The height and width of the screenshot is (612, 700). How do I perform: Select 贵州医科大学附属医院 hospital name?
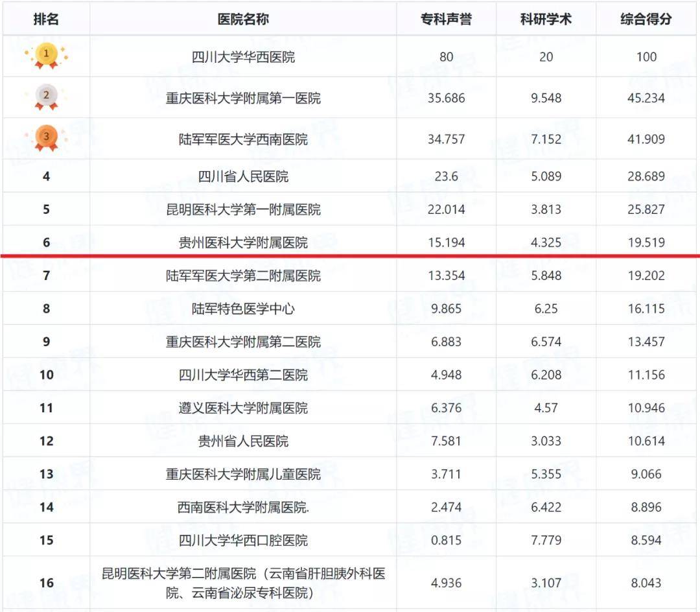[x=243, y=243]
